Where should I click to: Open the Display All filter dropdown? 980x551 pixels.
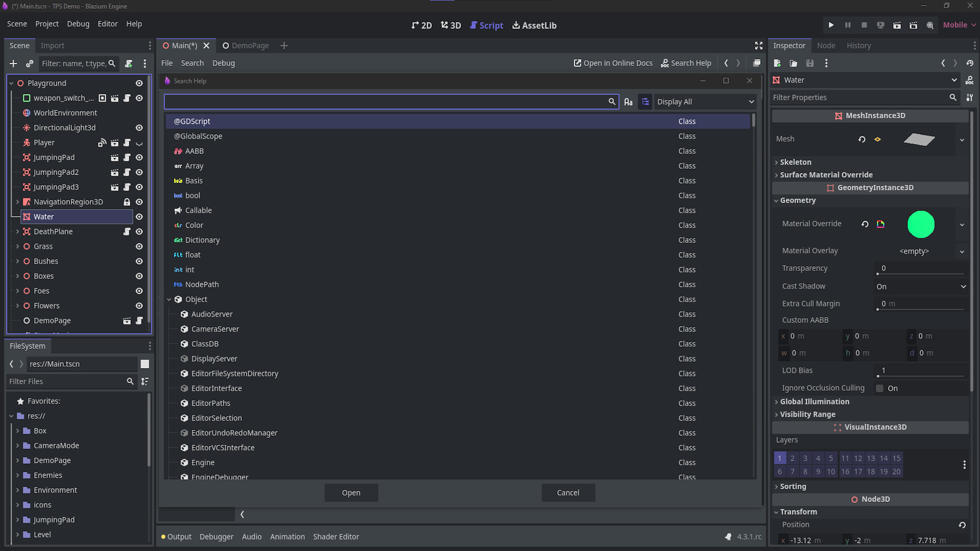[704, 102]
